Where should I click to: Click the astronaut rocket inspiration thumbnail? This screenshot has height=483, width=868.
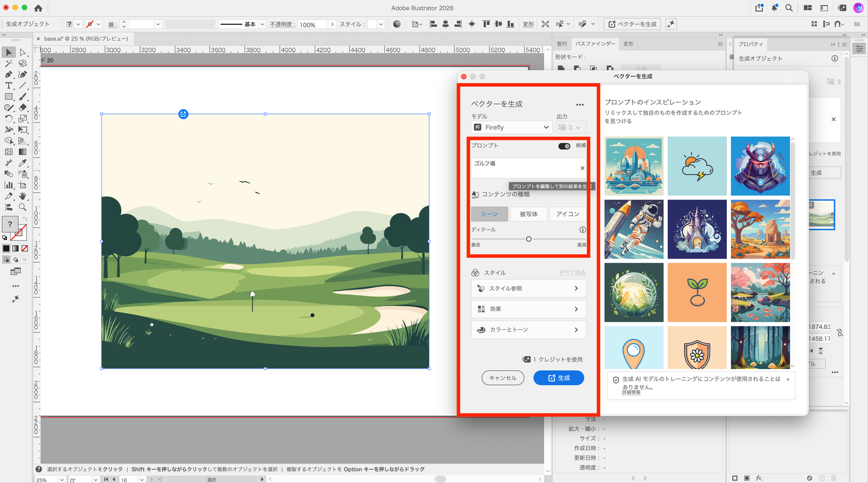click(634, 229)
